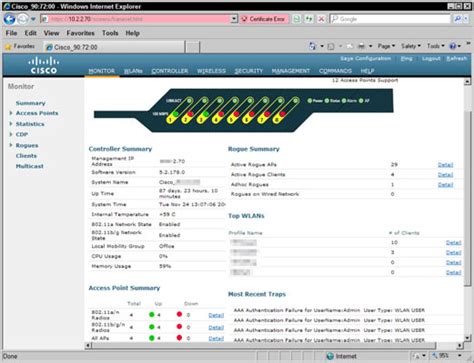This screenshot has width=474, height=363.
Task: Click the Read Mail toolbar icon
Action: 349,46
